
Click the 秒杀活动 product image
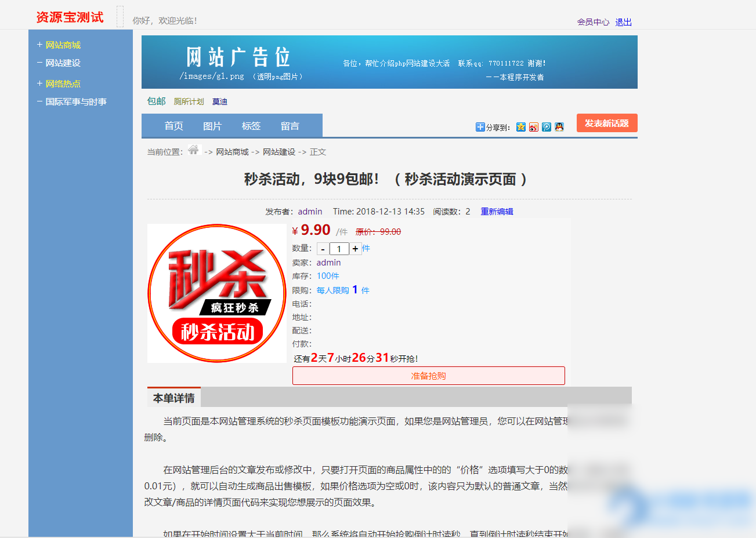[x=216, y=293]
